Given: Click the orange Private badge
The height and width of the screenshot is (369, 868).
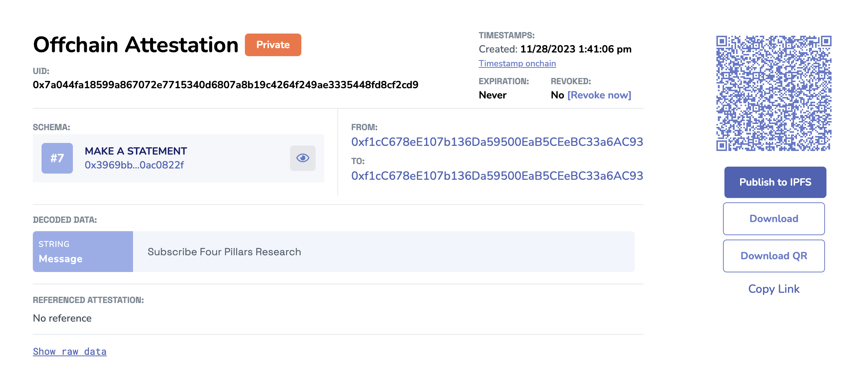Looking at the screenshot, I should [273, 45].
